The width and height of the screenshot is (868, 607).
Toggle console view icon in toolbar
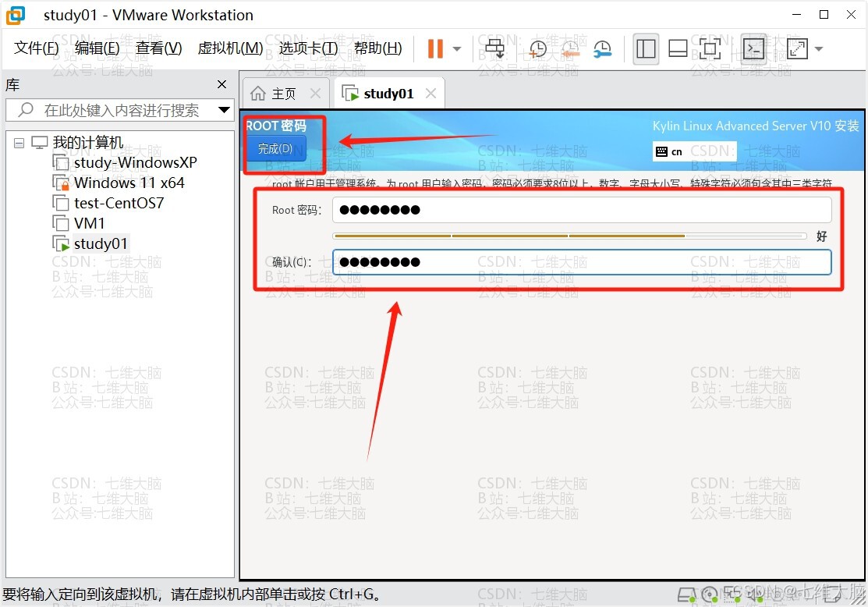[x=754, y=48]
